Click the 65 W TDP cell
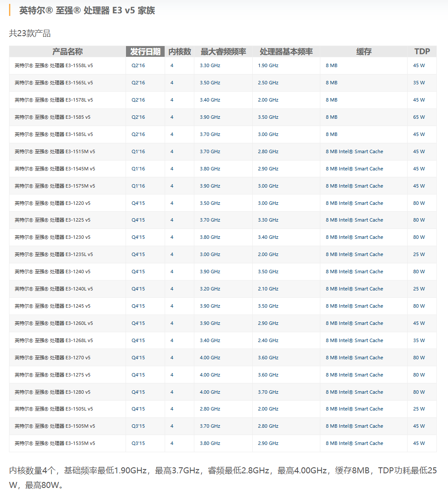 pos(419,117)
